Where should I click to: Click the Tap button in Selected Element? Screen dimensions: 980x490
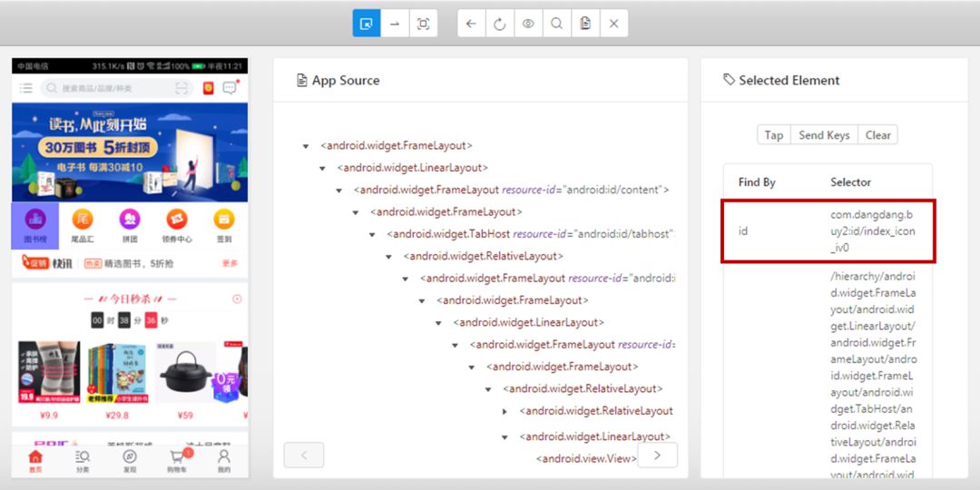tap(774, 135)
